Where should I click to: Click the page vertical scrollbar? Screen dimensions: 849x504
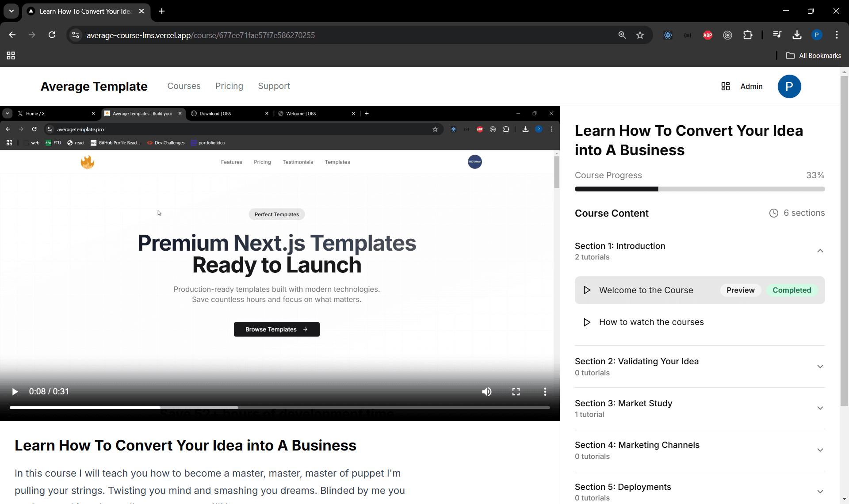point(844,241)
